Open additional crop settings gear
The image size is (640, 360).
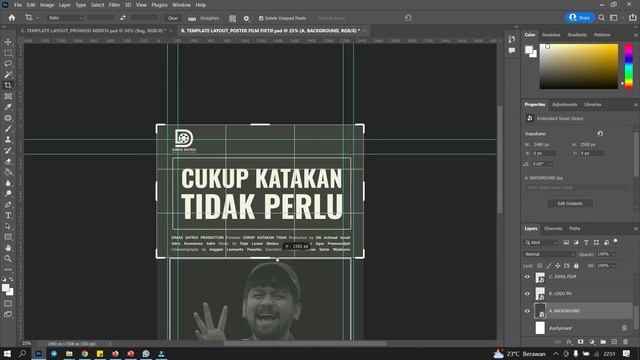[246, 18]
